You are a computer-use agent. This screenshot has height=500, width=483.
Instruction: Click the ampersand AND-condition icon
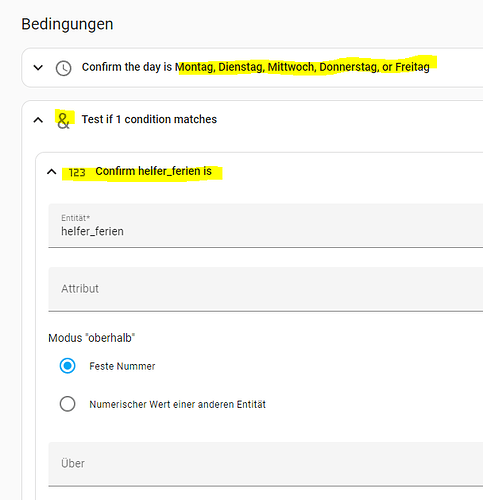tap(63, 120)
